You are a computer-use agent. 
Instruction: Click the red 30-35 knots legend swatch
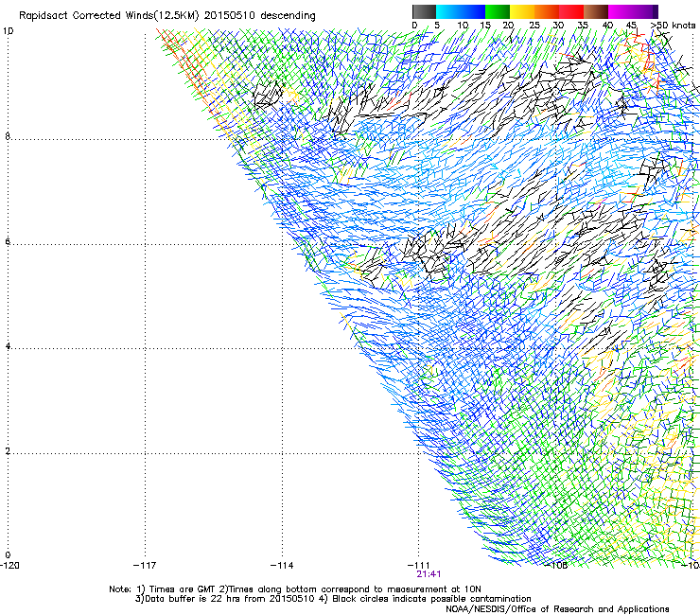(x=571, y=11)
